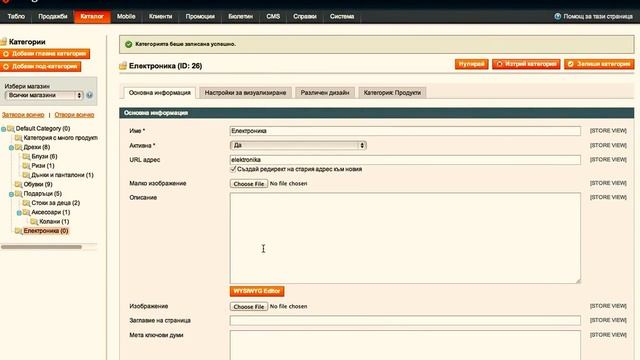Click Добави под-категория button

(40, 66)
